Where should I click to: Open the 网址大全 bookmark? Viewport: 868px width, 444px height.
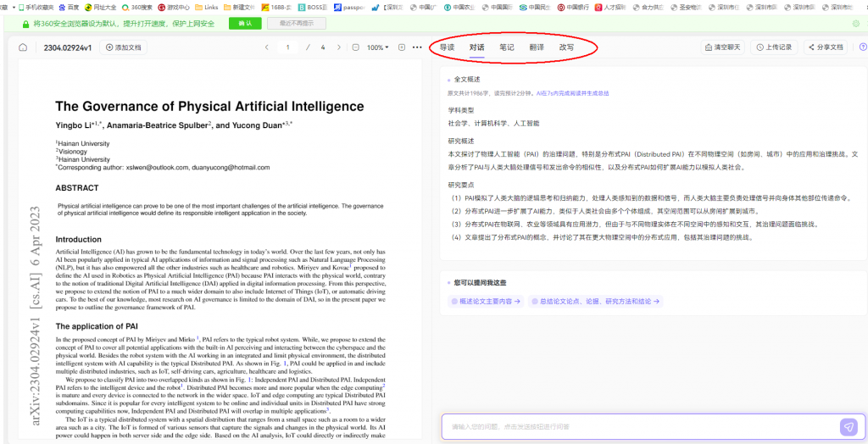(x=100, y=8)
